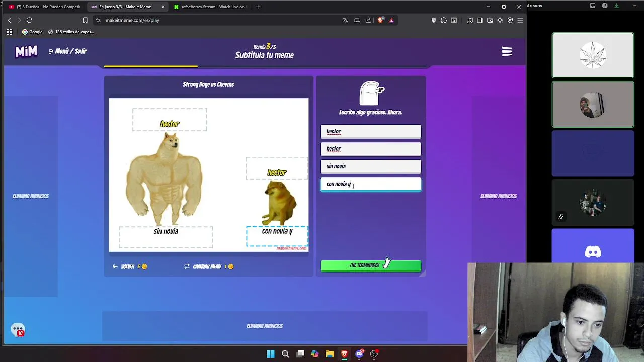Viewport: 644px width, 362px height.
Task: Open Copilot from the taskbar
Action: pos(315,354)
